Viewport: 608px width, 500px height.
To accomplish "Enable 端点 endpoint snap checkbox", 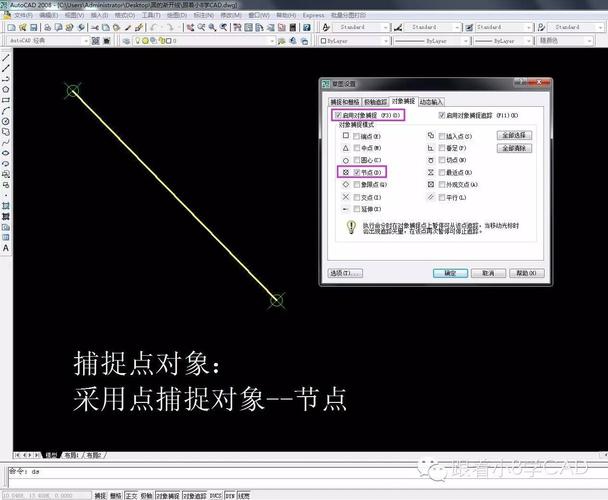I will (357, 136).
